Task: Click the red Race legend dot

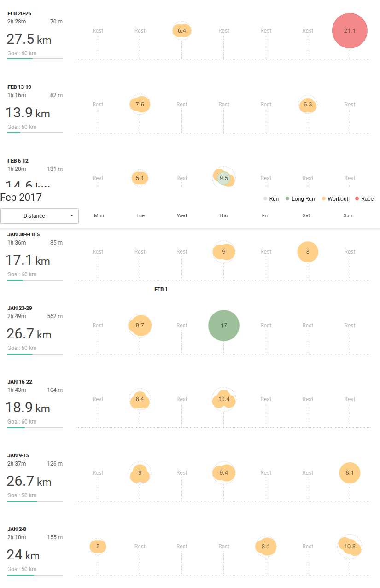Action: coord(357,199)
